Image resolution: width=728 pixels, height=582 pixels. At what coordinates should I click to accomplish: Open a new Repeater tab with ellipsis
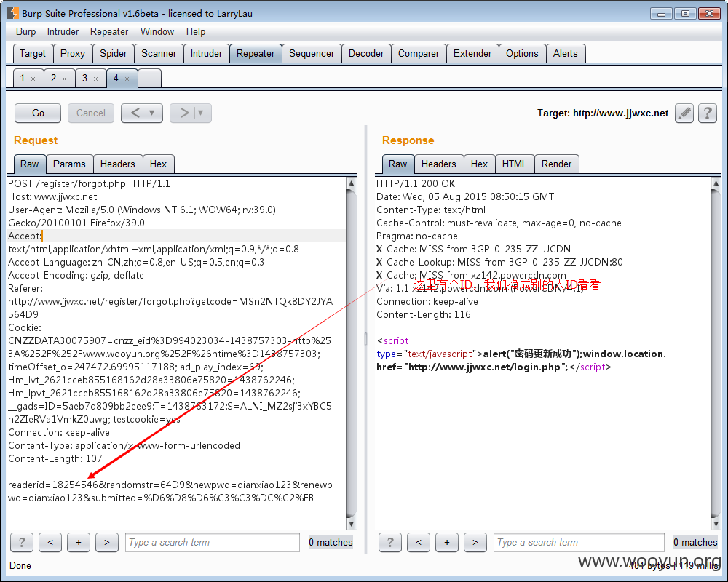[149, 79]
